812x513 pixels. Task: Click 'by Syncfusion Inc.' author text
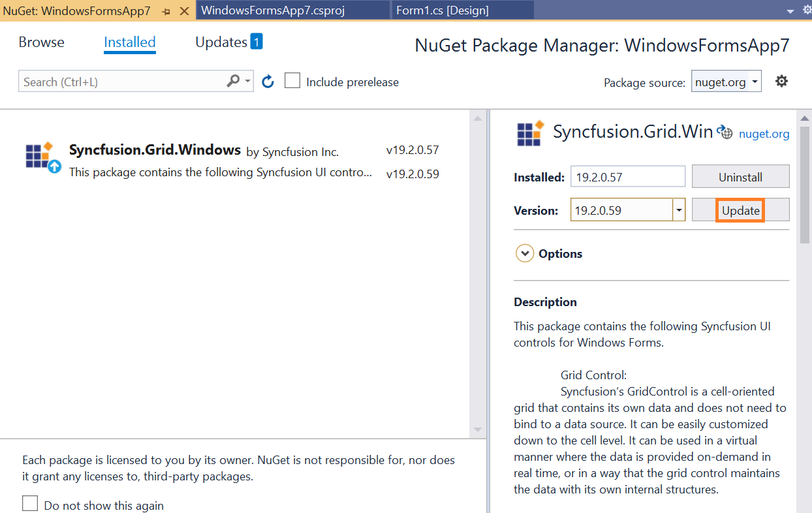pos(292,152)
